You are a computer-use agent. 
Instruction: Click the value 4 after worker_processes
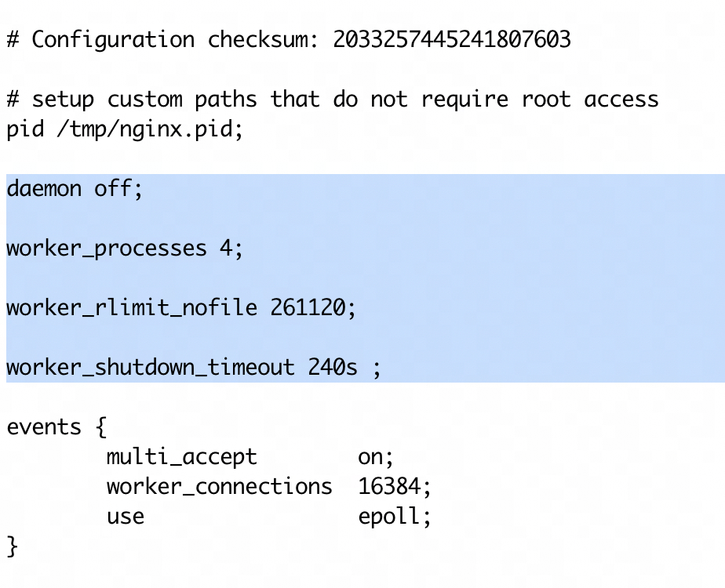(x=226, y=248)
